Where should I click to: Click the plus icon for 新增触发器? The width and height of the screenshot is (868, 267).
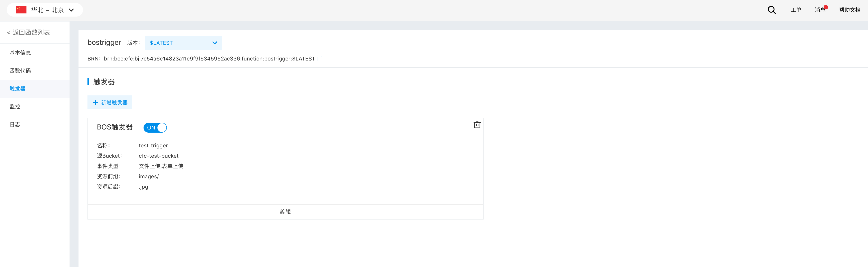[x=95, y=102]
